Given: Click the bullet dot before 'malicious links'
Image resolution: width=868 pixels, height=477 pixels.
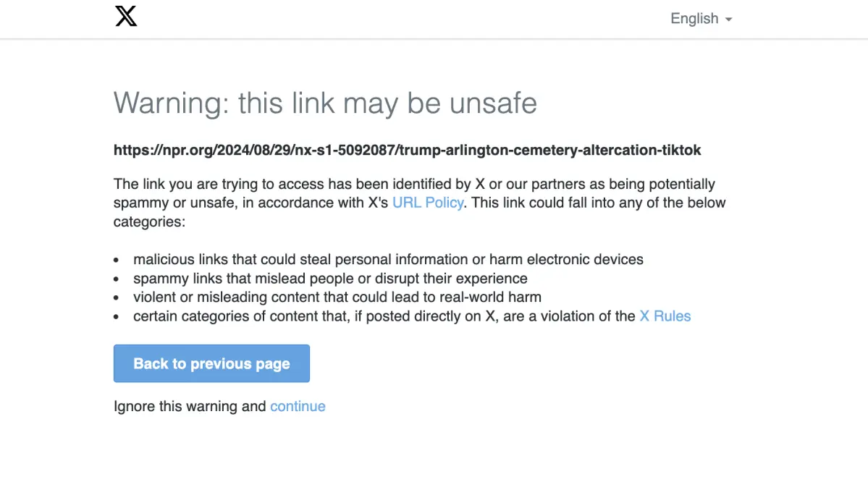Looking at the screenshot, I should [117, 260].
